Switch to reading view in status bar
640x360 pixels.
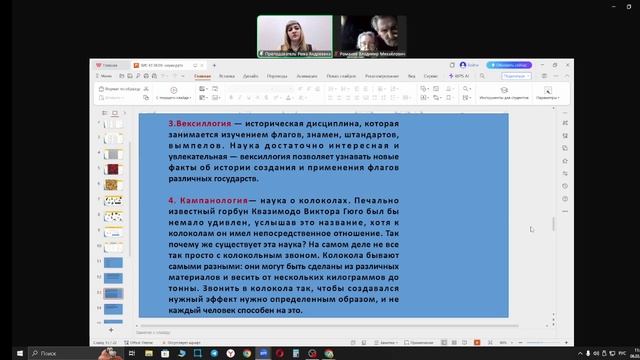point(464,342)
